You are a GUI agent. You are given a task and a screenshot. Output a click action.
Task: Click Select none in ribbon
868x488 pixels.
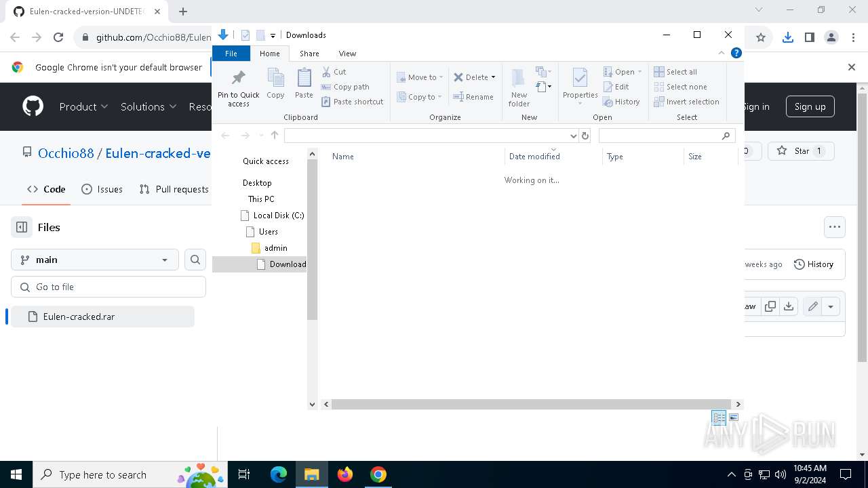[x=680, y=87]
